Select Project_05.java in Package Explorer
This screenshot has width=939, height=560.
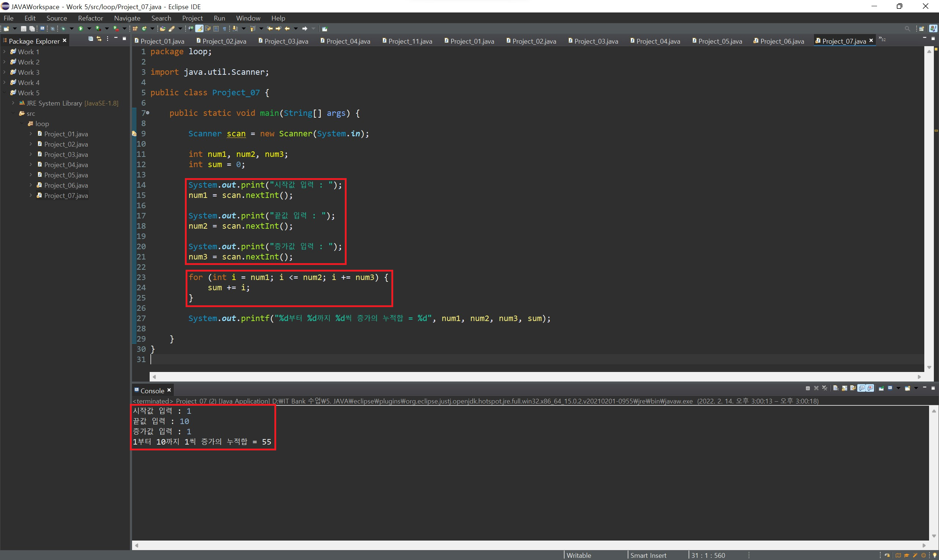(66, 175)
